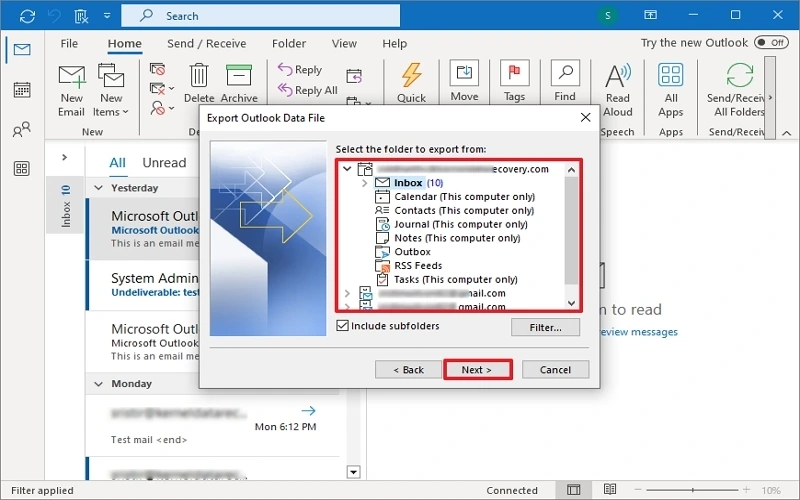The height and width of the screenshot is (500, 800).
Task: Click the Archive ribbon button
Action: 239,83
